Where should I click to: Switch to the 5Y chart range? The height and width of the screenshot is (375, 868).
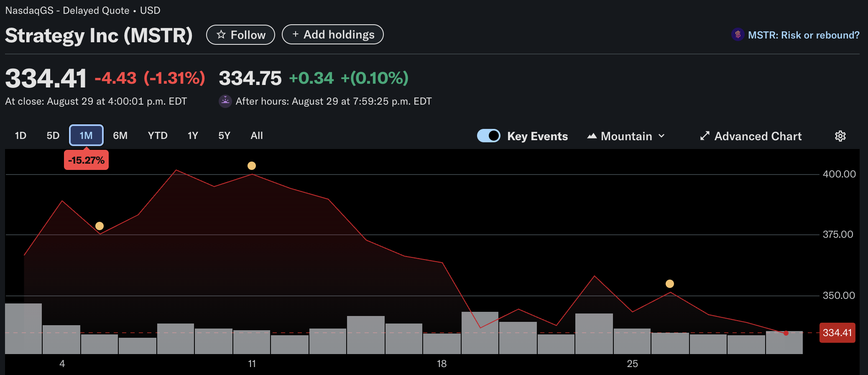click(x=224, y=136)
